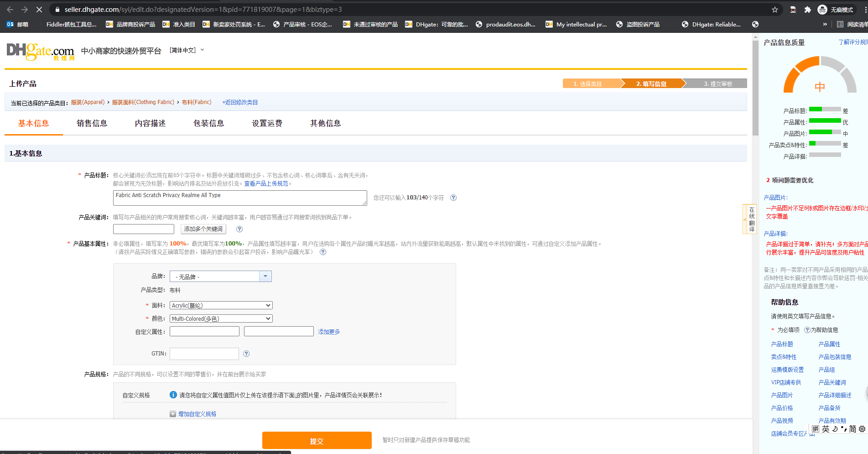
Task: Click help icon beside add keywords button
Action: (239, 229)
